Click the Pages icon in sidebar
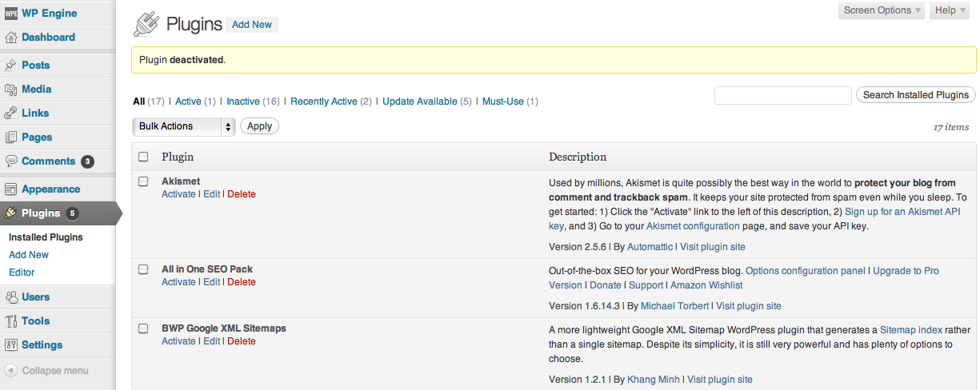Screen dimensions: 980x390 tap(11, 137)
